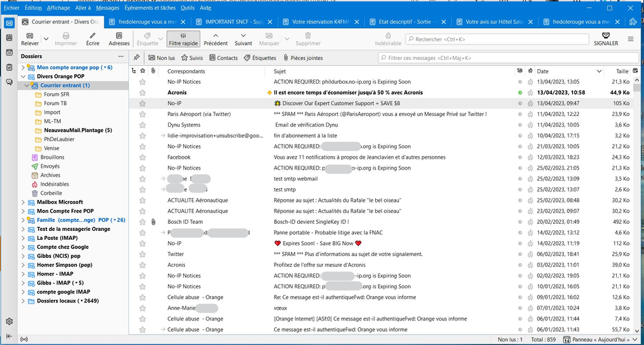Image resolution: width=644 pixels, height=345 pixels.
Task: Open the Outils menu
Action: [x=188, y=8]
